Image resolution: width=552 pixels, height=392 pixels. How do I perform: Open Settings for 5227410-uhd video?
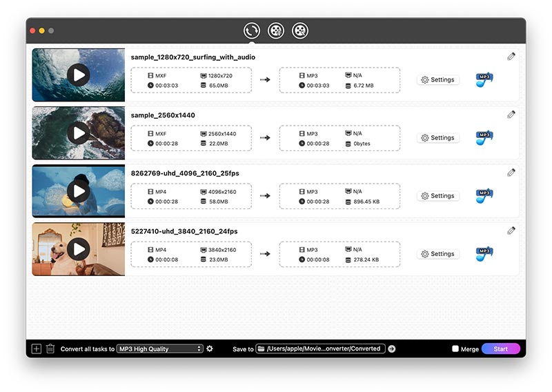tap(438, 254)
